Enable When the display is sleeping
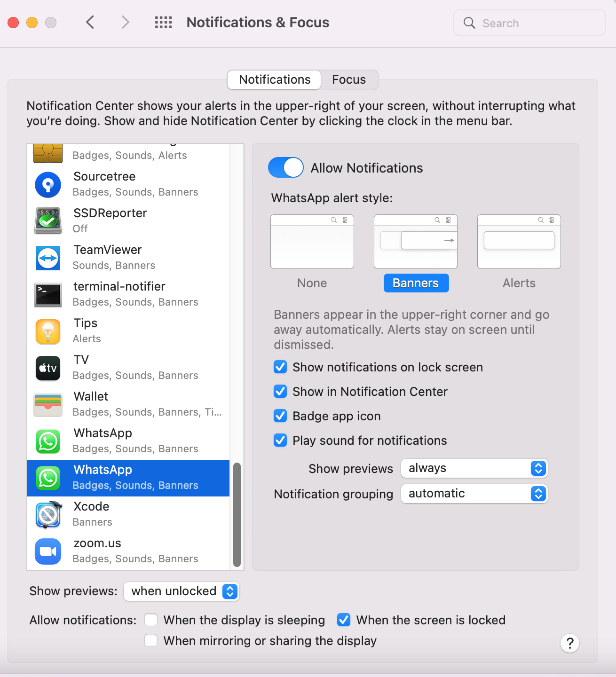This screenshot has height=677, width=616. tap(151, 620)
